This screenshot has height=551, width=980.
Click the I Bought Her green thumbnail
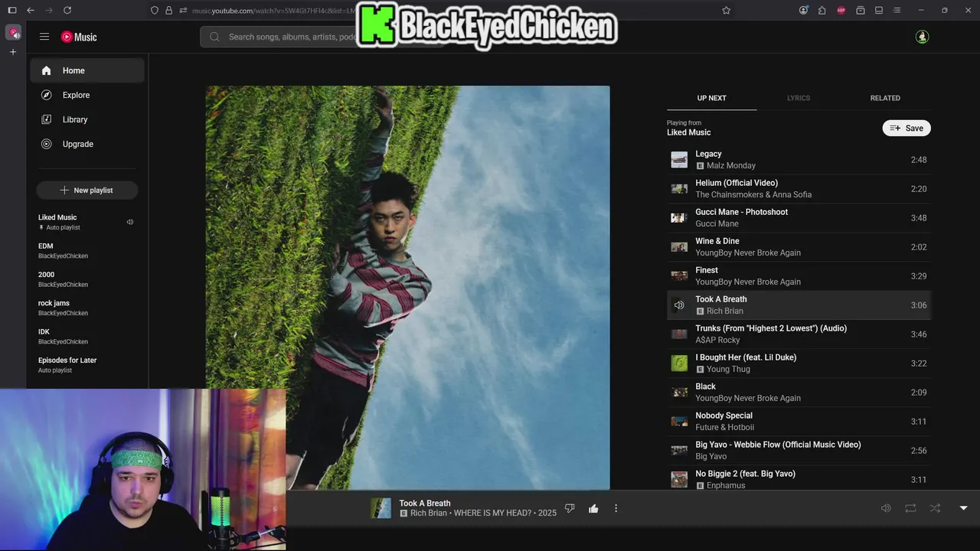[679, 364]
